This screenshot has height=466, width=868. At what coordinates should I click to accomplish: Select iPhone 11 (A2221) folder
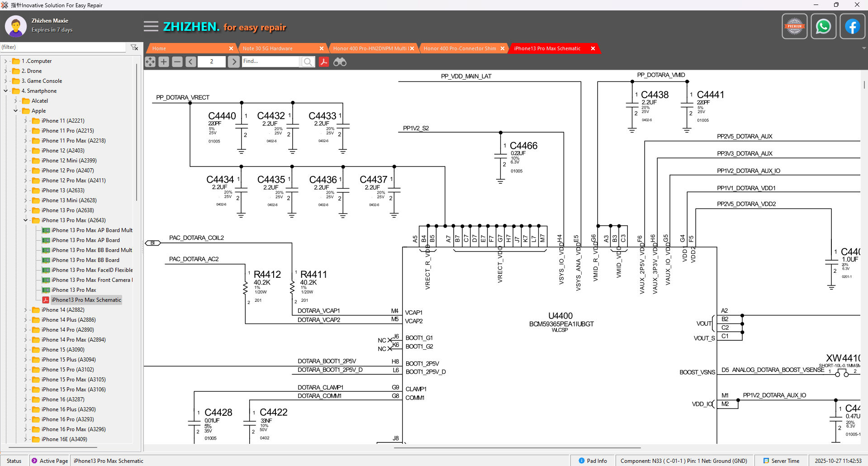tap(63, 121)
